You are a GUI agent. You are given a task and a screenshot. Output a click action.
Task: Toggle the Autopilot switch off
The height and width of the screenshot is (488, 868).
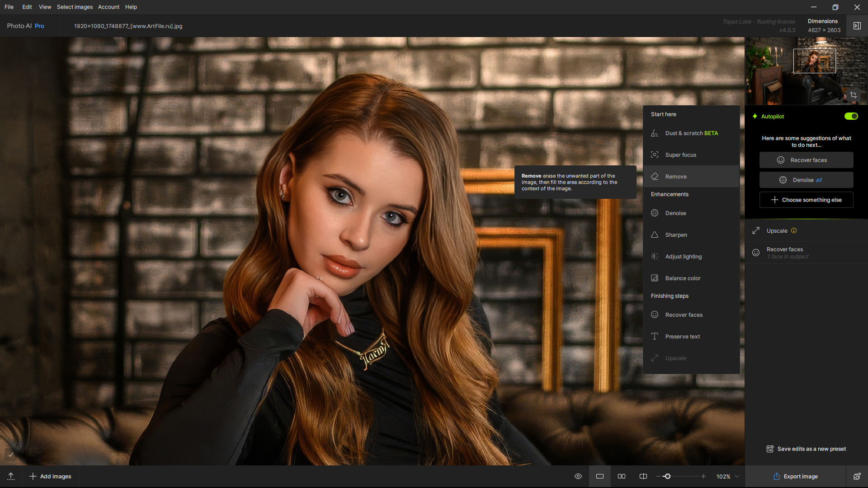coord(851,116)
